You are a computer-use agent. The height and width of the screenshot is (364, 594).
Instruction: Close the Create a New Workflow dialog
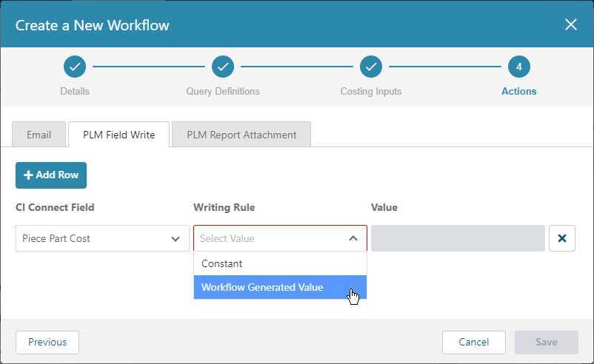tap(571, 24)
